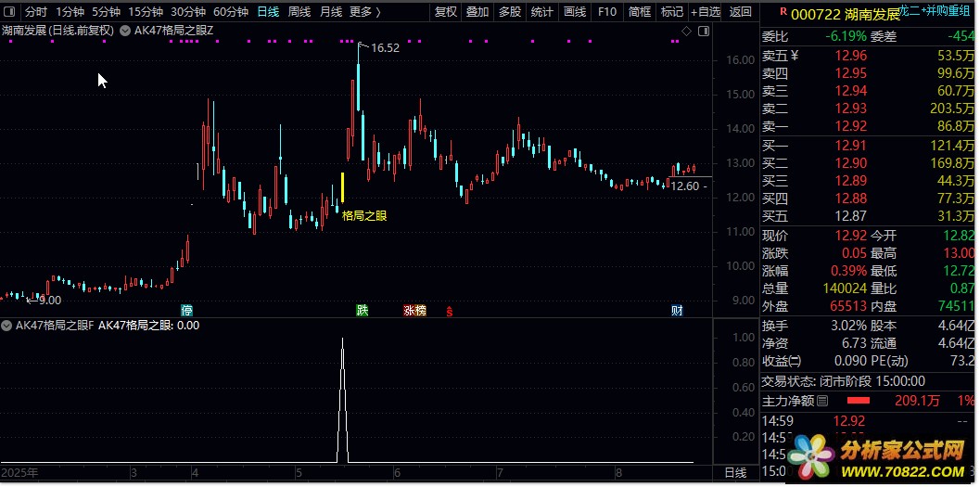Click the 返回 back button
The width and height of the screenshot is (980, 487).
pos(741,11)
